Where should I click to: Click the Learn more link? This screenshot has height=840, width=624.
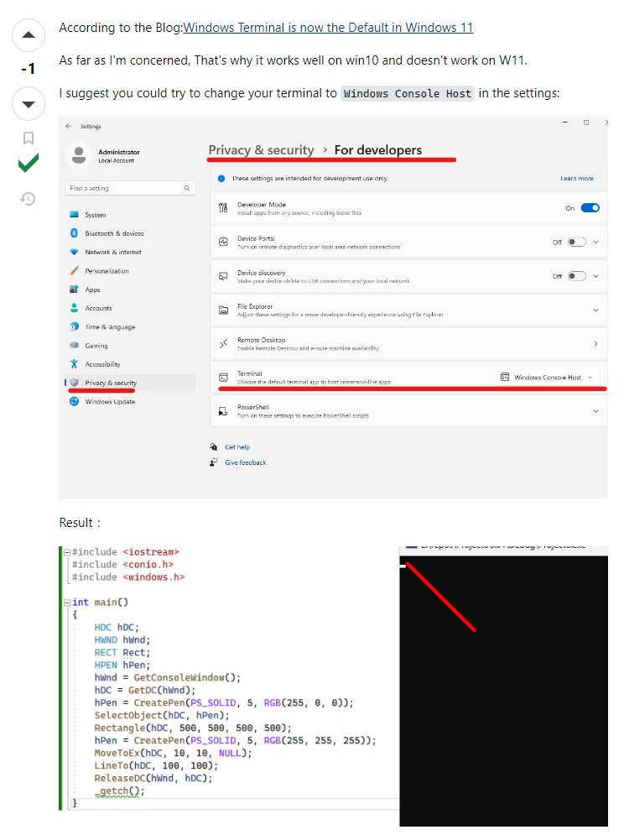tap(577, 179)
